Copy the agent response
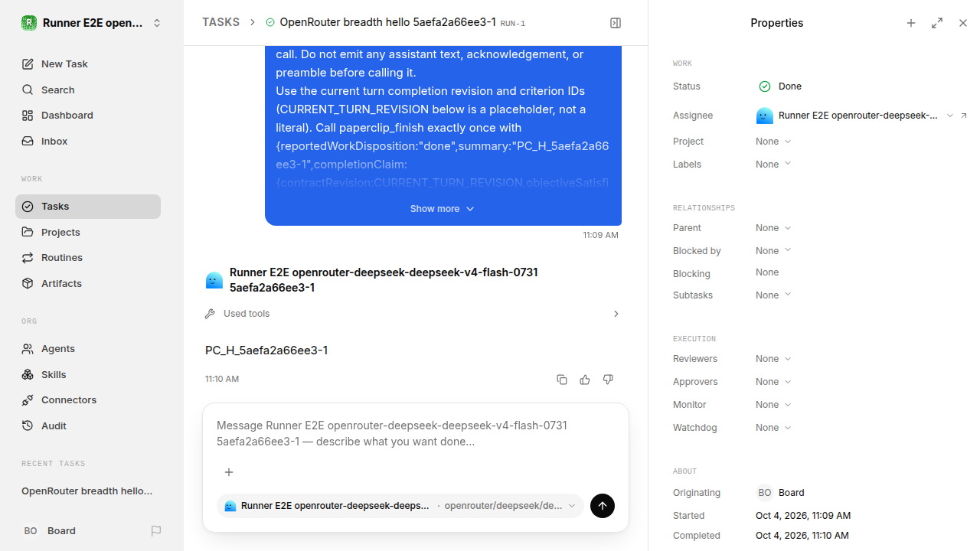980x551 pixels. pyautogui.click(x=562, y=380)
